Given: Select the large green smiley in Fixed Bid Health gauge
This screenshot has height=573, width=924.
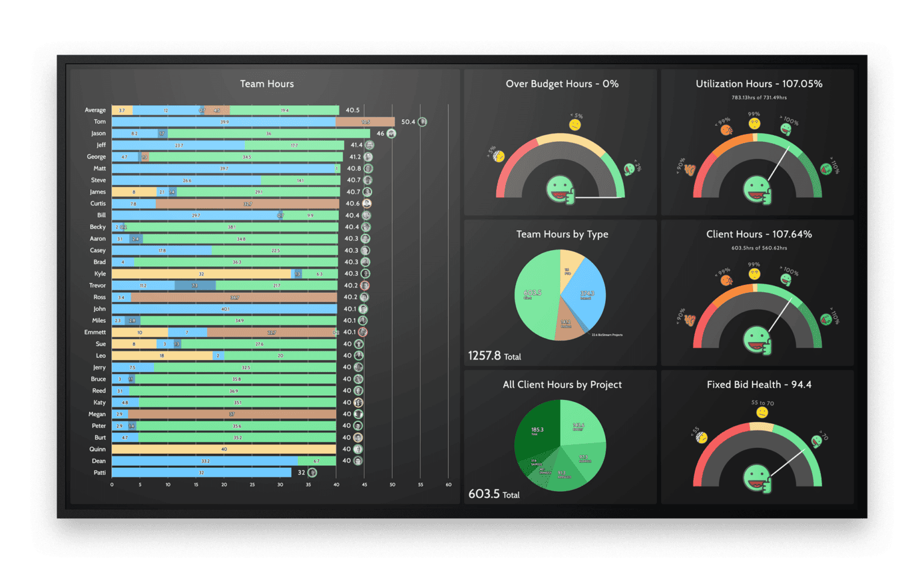Looking at the screenshot, I should point(757,479).
